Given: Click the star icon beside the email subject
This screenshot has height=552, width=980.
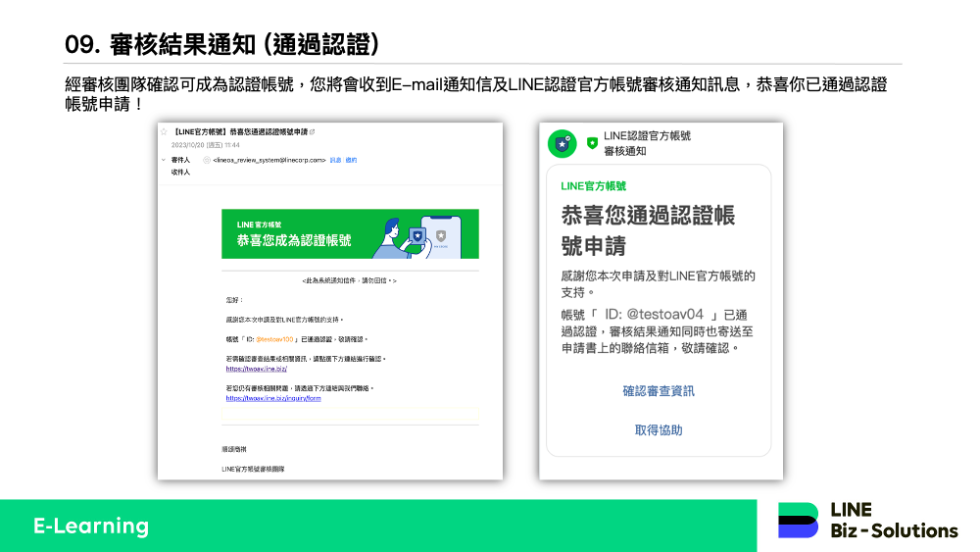Looking at the screenshot, I should click(164, 131).
